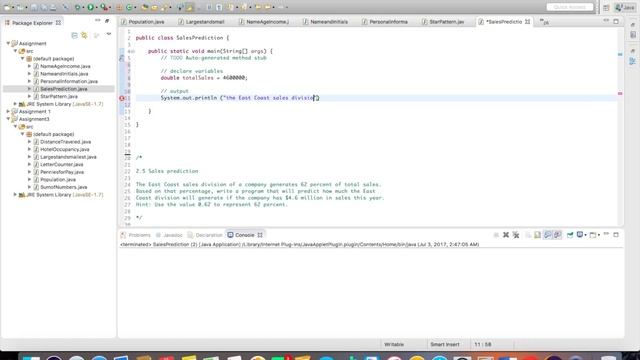
Task: Select PenniesforPay.java in Package Explorer
Action: pos(62,172)
